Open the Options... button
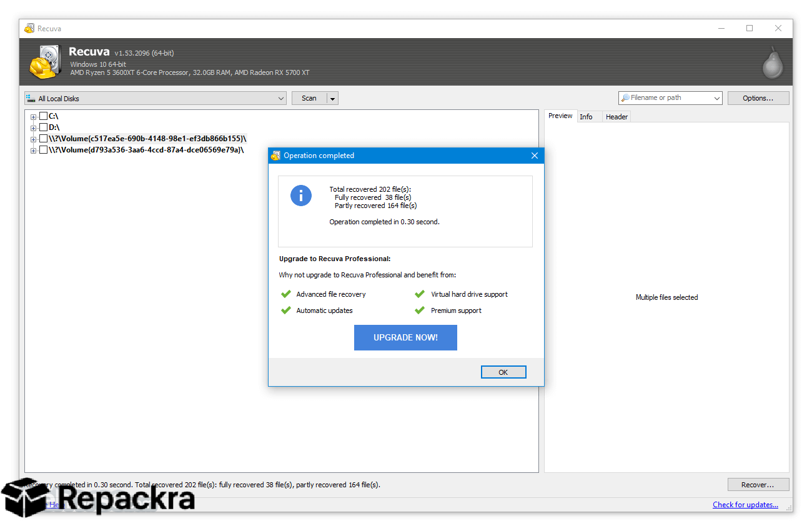 758,98
